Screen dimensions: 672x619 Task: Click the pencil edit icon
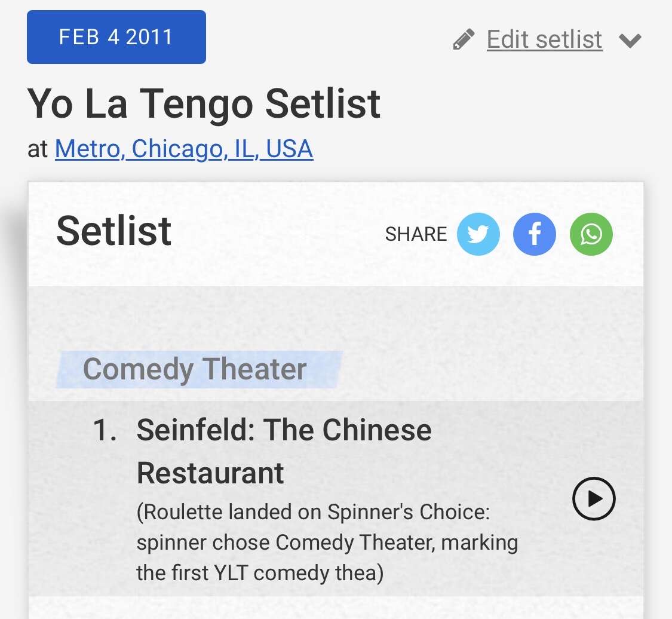464,39
